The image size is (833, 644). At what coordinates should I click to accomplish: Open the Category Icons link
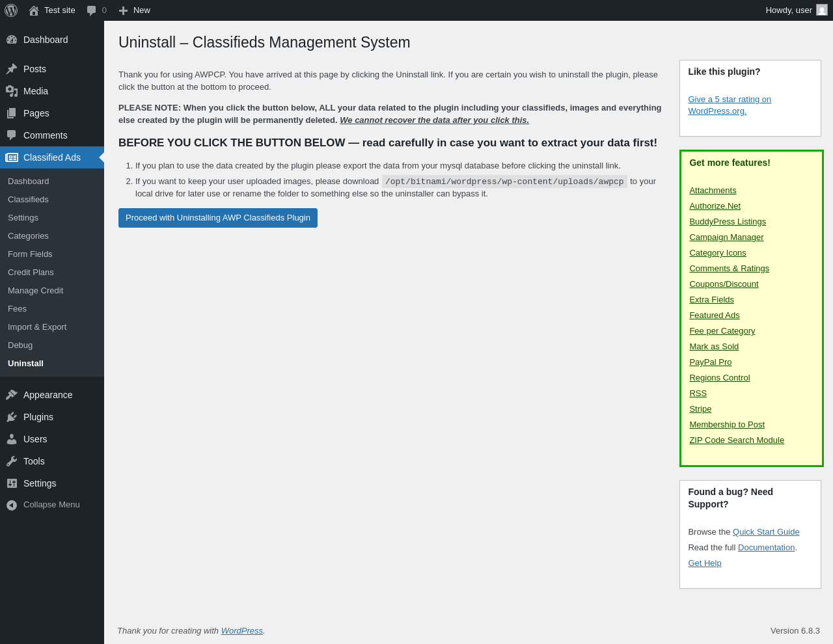[x=718, y=253]
